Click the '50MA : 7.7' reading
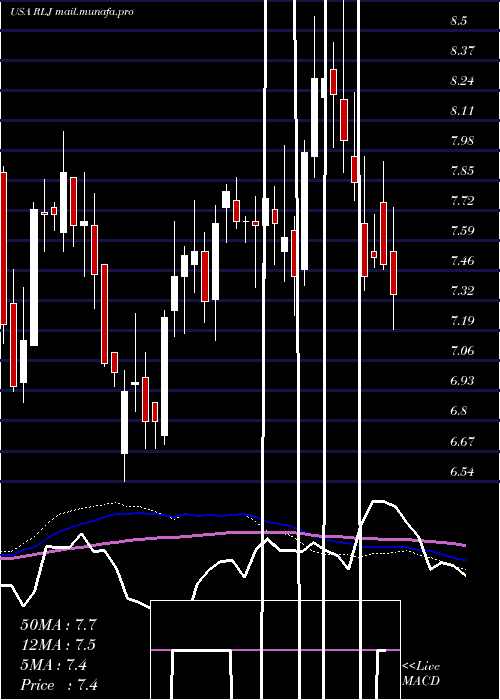 pos(58,625)
